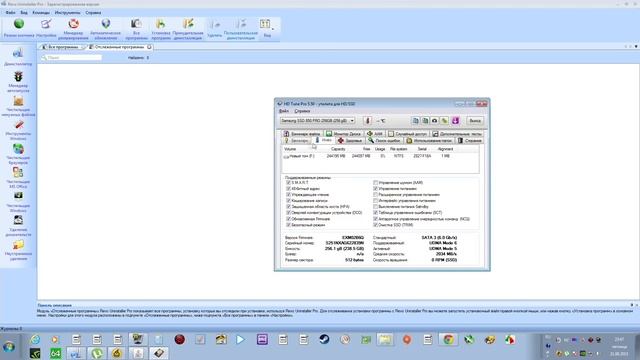Open Windows Cleaner sidebar icon
This screenshot has width=640, height=360.
pos(18,196)
